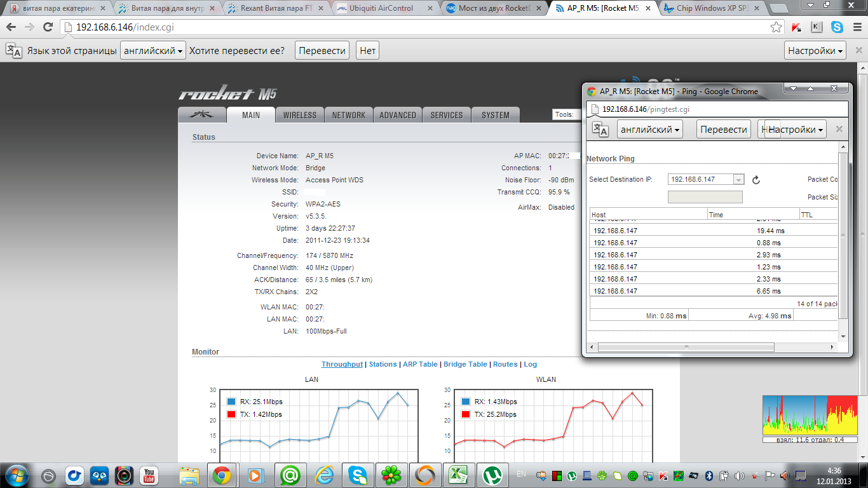
Task: Open YouTube shortcut in the taskbar
Action: tap(149, 475)
